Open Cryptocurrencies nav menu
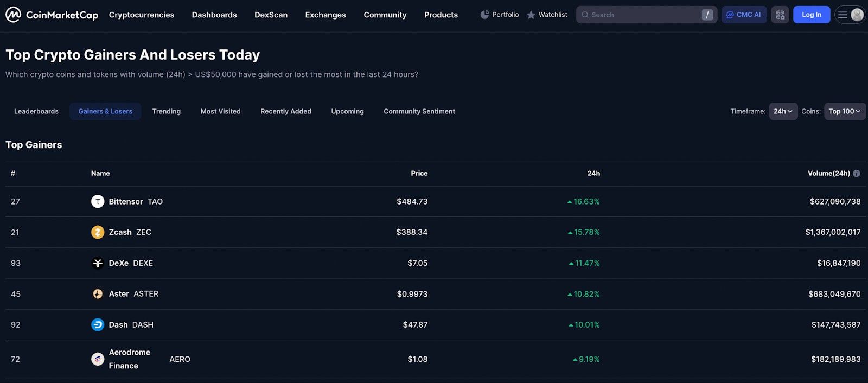This screenshot has height=383, width=868. [142, 15]
